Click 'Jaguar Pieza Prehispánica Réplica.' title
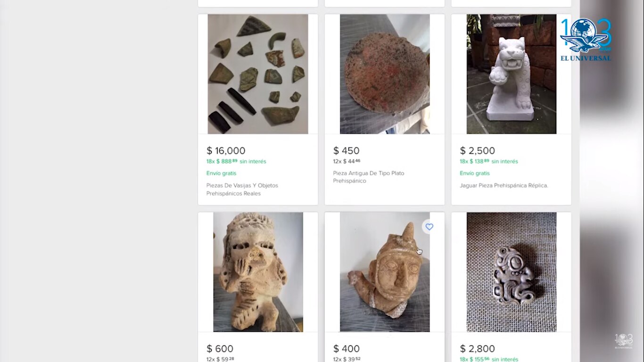The height and width of the screenshot is (362, 644). tap(504, 186)
